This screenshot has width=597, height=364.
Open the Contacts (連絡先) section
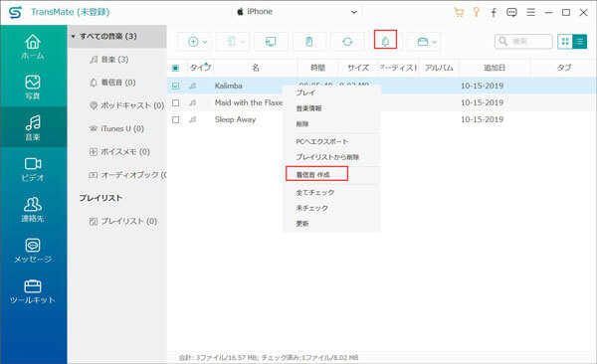tap(33, 210)
